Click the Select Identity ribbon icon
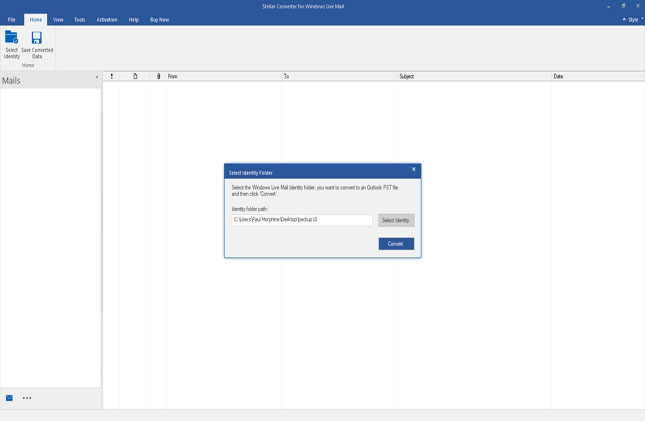645x421 pixels. coord(12,44)
